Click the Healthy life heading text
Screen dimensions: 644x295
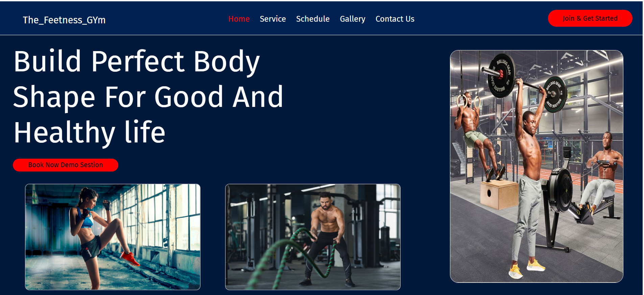pos(89,133)
